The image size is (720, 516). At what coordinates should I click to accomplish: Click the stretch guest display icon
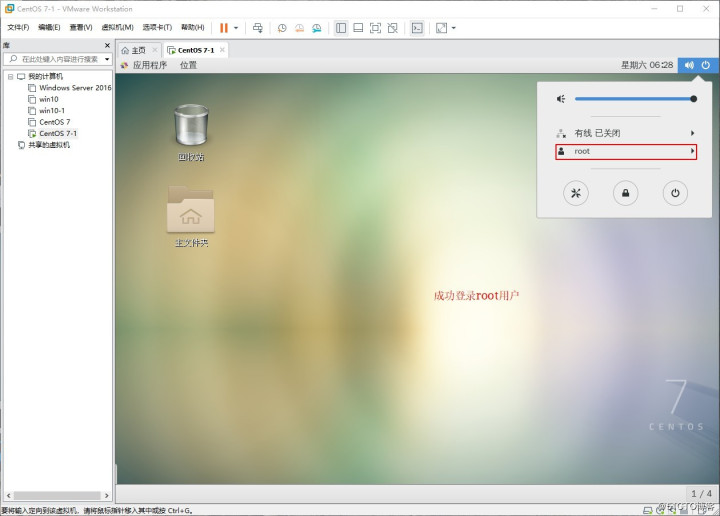(441, 28)
